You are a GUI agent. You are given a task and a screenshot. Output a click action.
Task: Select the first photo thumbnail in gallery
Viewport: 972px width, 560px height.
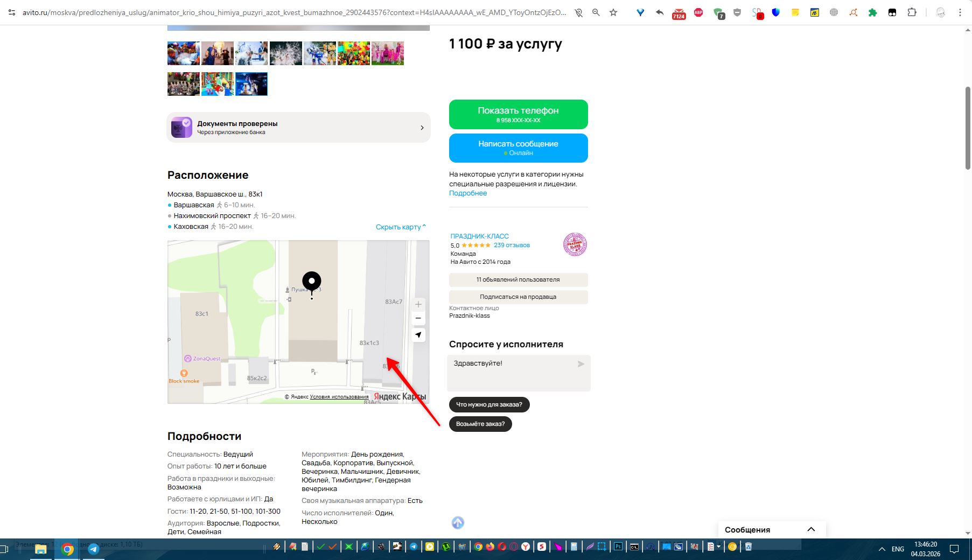[x=184, y=53]
